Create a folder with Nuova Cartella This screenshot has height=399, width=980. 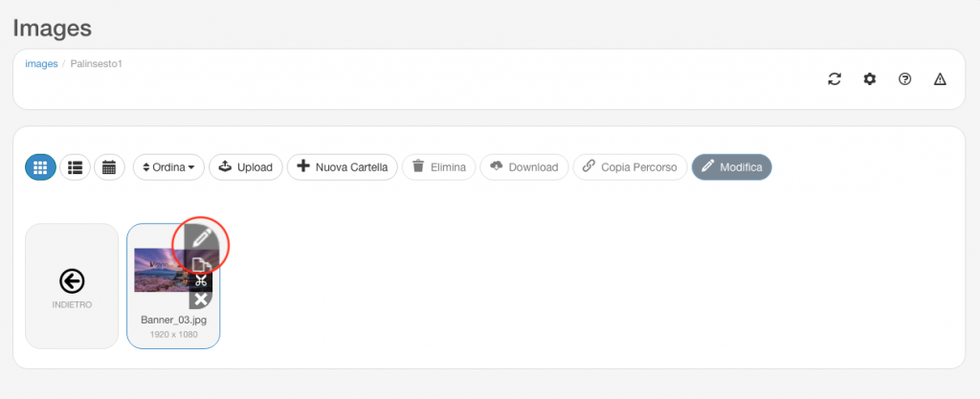coord(342,167)
